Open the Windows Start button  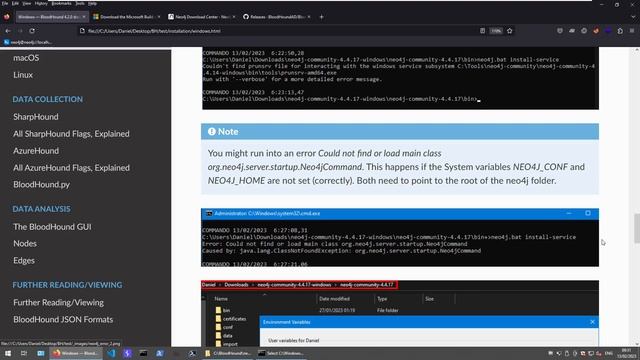(8, 353)
